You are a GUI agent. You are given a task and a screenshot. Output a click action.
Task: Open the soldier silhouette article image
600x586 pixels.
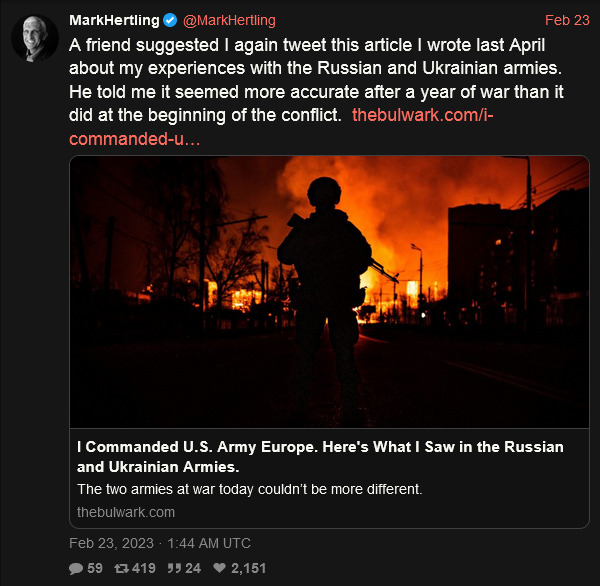(329, 291)
